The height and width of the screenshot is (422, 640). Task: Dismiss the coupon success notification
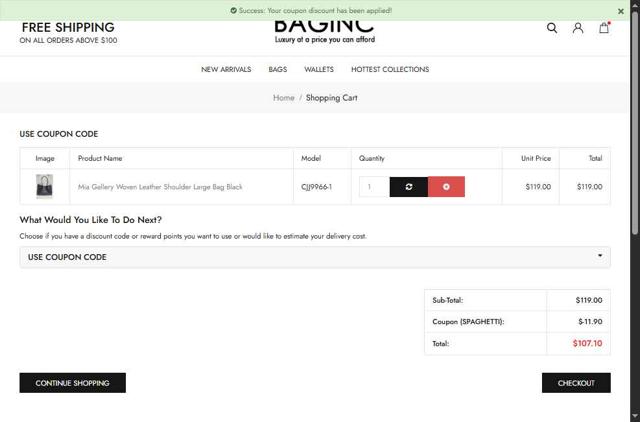point(621,11)
